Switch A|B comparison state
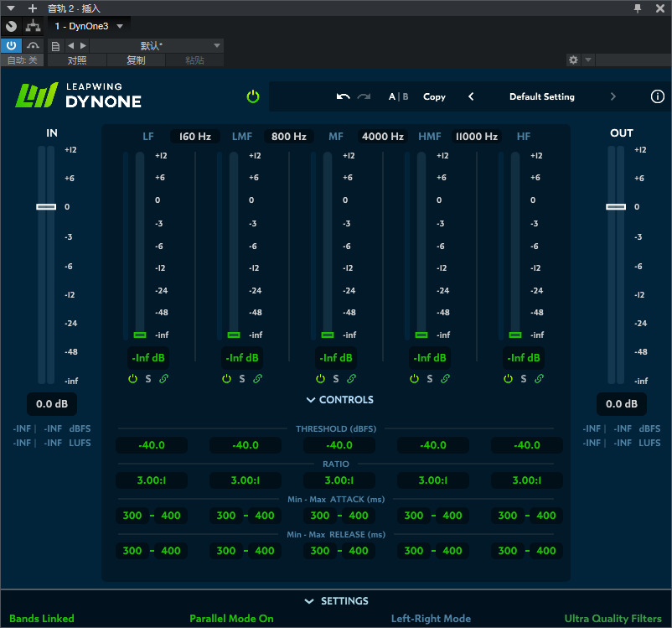672x628 pixels. point(398,96)
